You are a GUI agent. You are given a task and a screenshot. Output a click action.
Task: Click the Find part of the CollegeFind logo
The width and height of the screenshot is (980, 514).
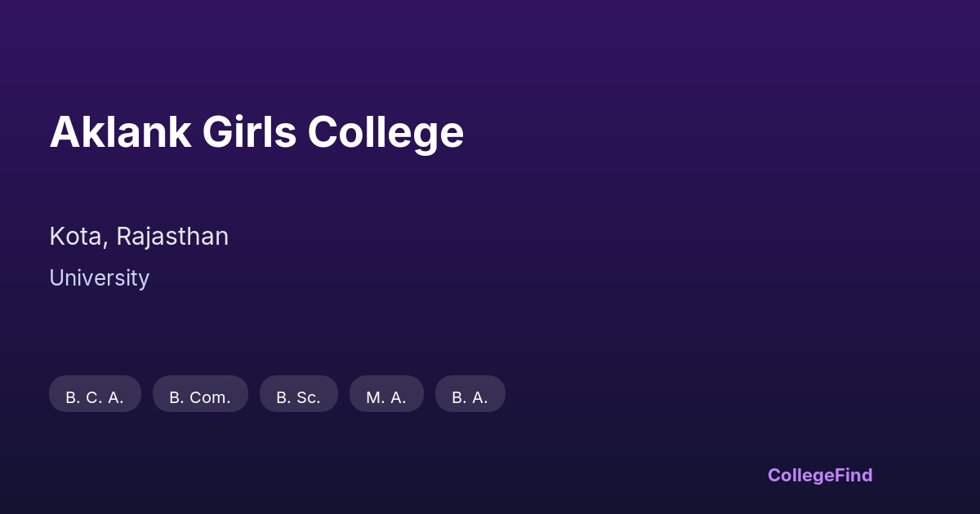pos(854,475)
